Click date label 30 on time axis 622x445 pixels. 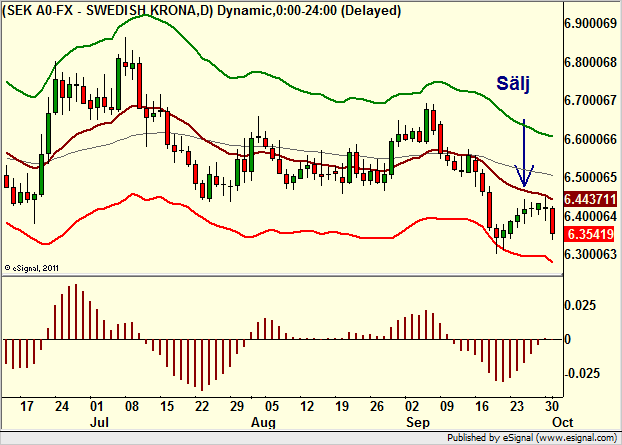(x=552, y=407)
